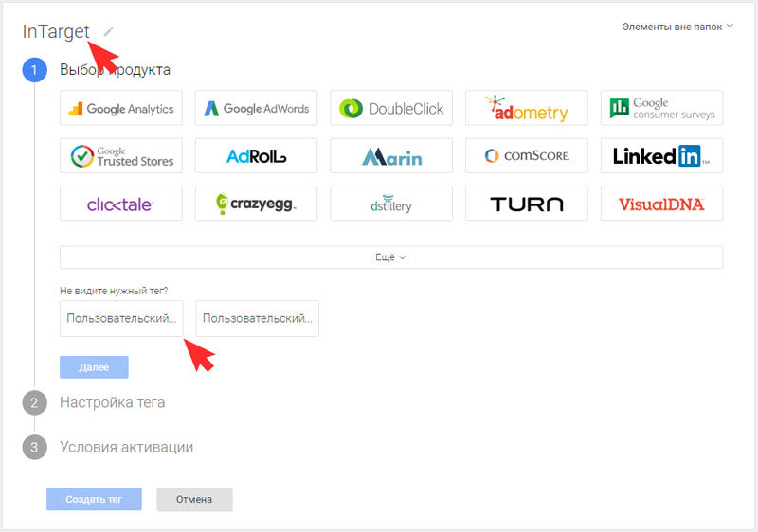Image resolution: width=758 pixels, height=532 pixels.
Task: Click the Отмена button
Action: pyautogui.click(x=194, y=499)
